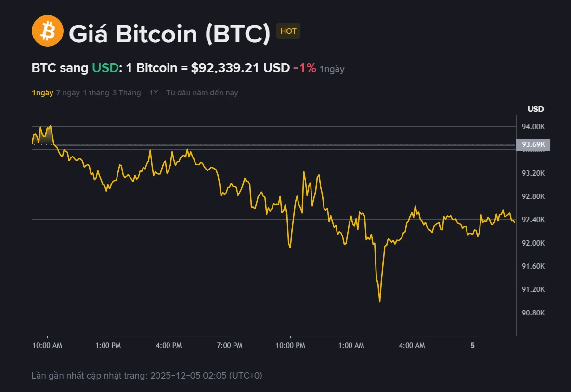Click the last page update timestamp text

click(147, 375)
